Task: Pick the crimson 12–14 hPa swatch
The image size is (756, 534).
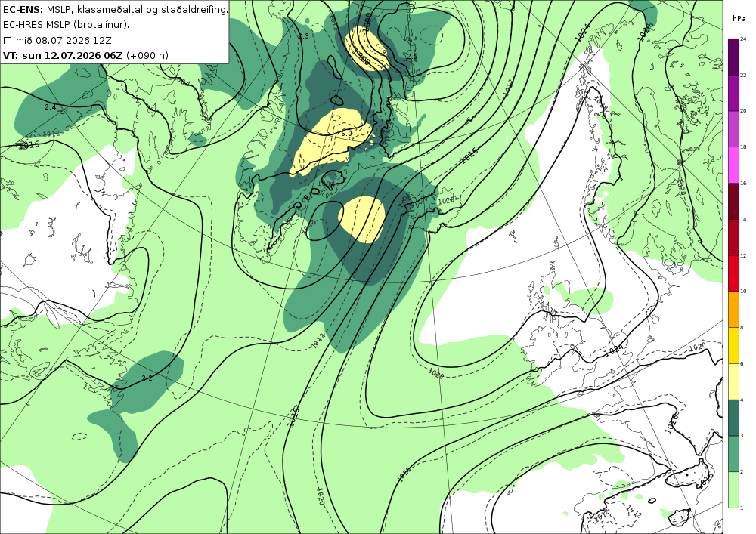Action: [x=733, y=236]
